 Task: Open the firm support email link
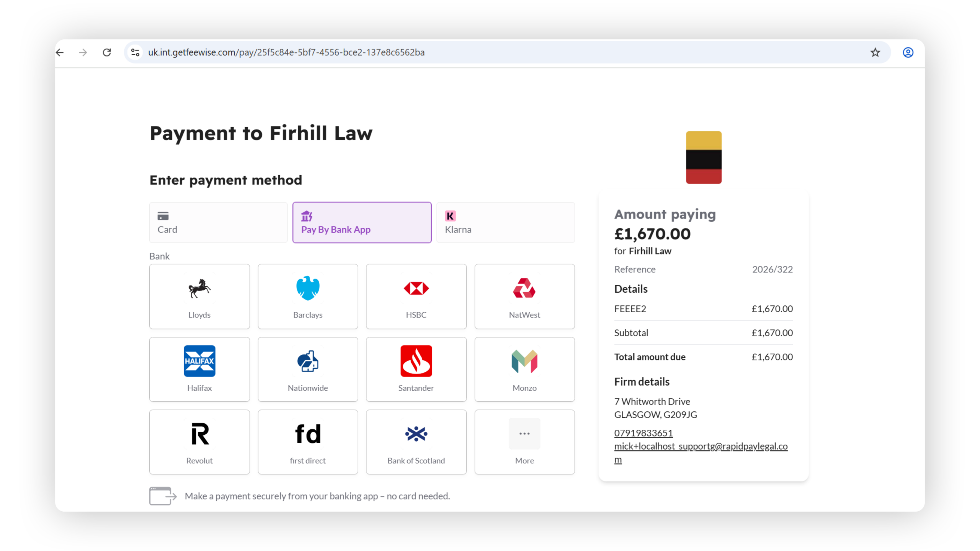tap(701, 446)
